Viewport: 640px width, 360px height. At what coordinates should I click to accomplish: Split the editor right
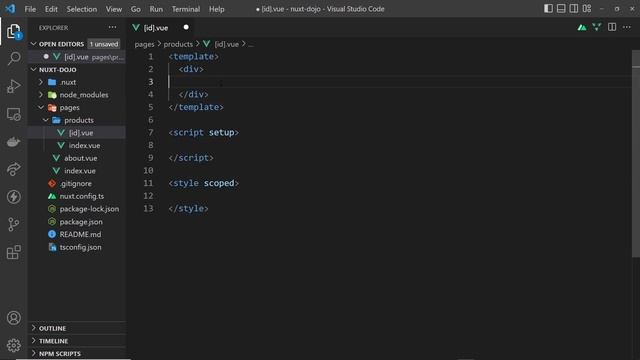612,27
